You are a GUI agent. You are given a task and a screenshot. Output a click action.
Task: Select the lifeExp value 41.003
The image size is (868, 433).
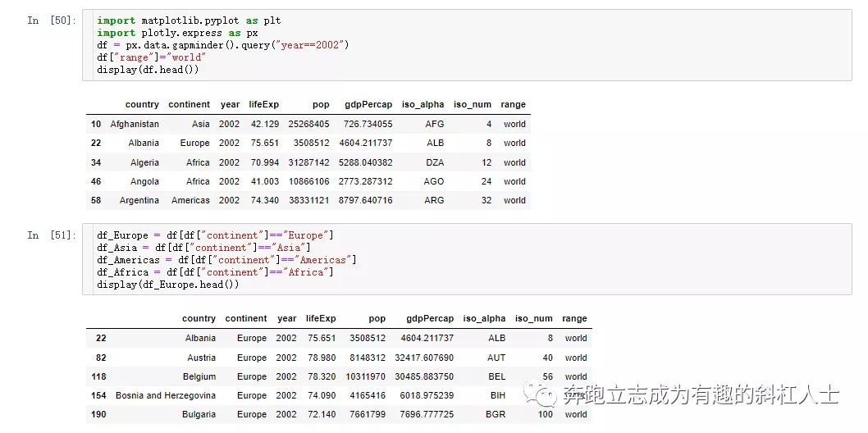[265, 181]
